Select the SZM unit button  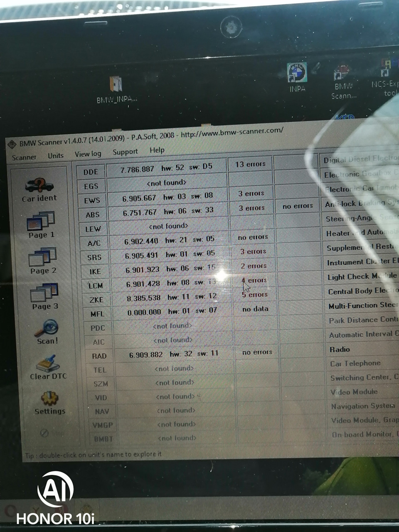tap(101, 384)
